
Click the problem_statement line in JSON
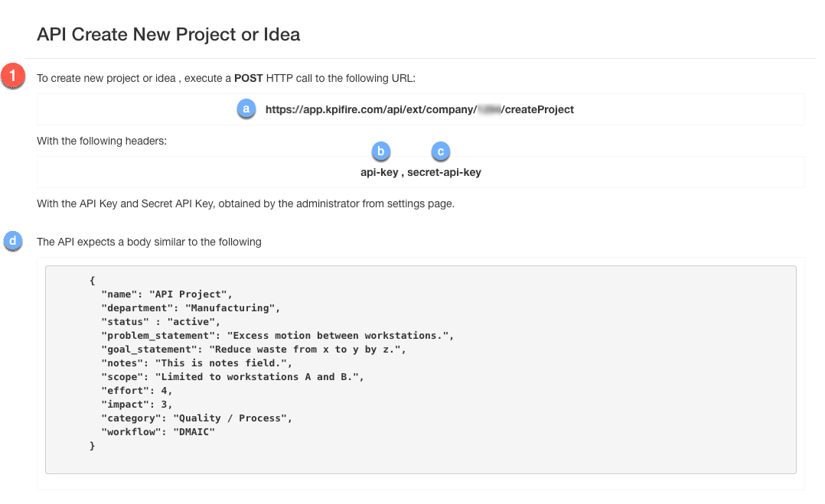[278, 335]
